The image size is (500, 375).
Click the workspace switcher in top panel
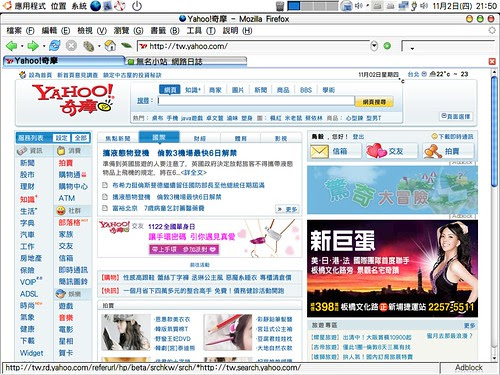click(312, 6)
